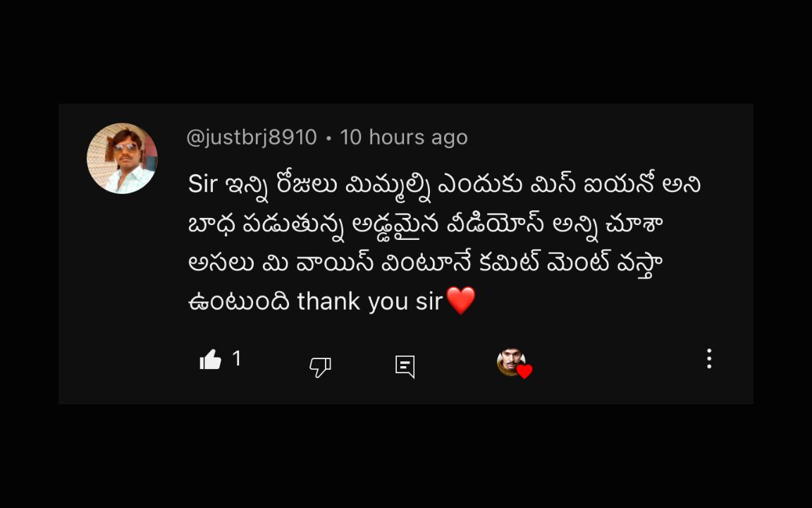
Task: Click the word "ఉంటుంది" in last line
Action: point(239,302)
